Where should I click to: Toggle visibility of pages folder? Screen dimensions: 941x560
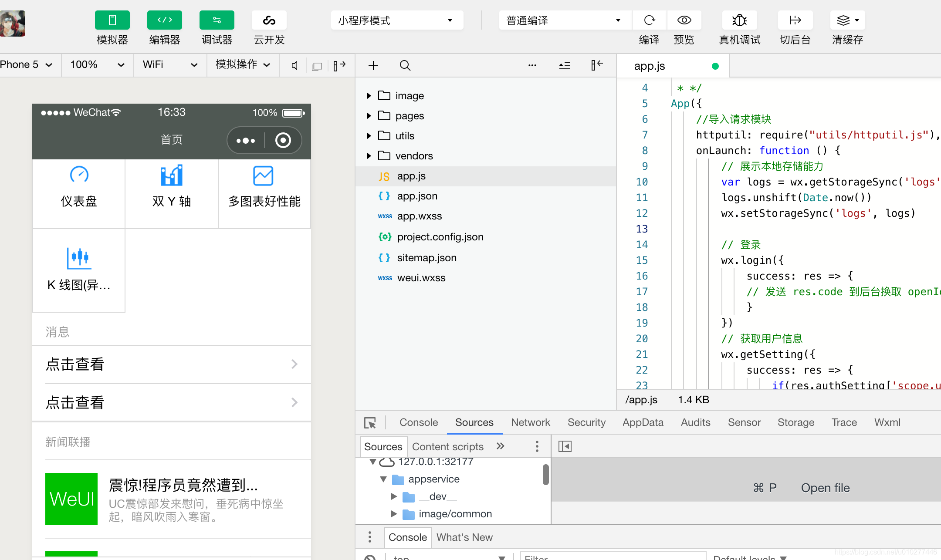pos(369,115)
